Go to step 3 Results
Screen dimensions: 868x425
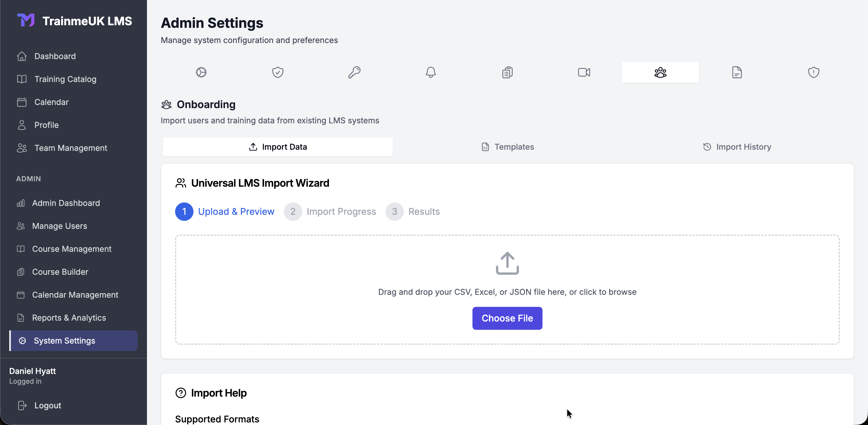[413, 211]
